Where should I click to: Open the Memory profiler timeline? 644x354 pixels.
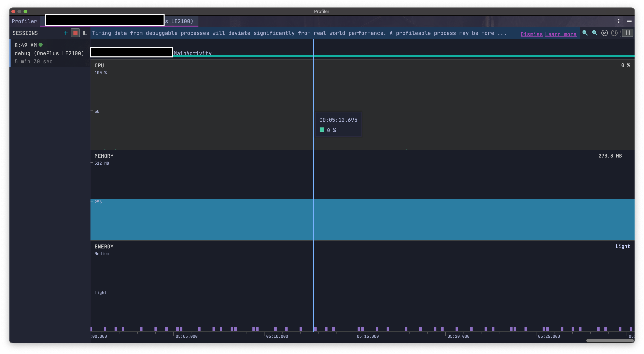point(200,195)
